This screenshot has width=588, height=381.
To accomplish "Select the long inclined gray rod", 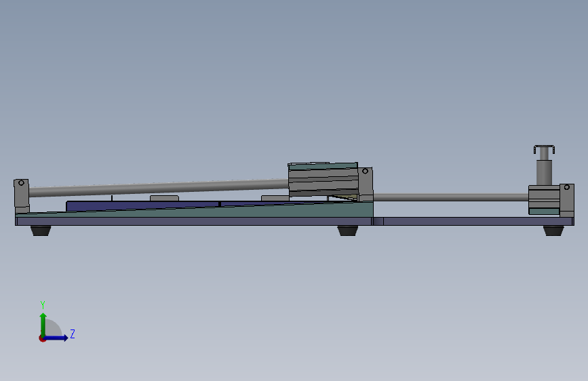I will click(x=158, y=188).
